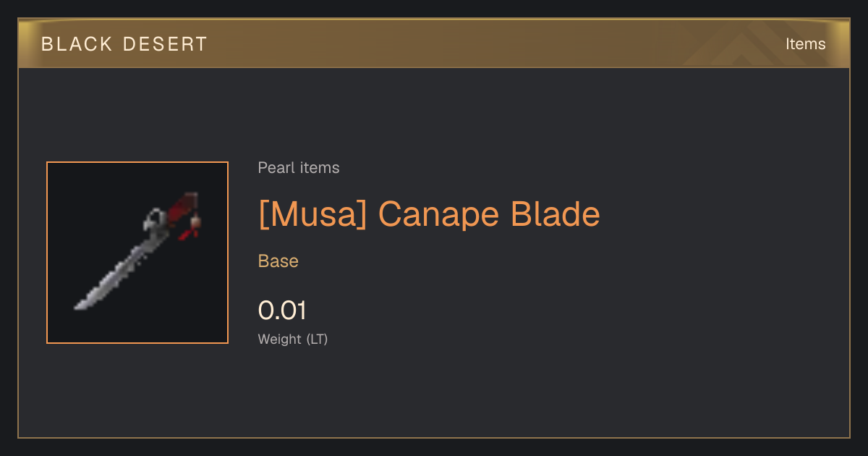Click the Weight (LT) label

pos(293,339)
